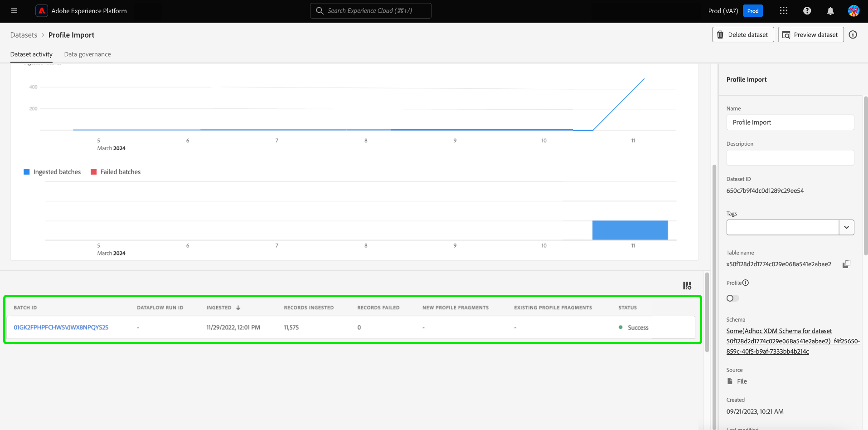
Task: Click the Prod (VA7) org label
Action: click(723, 11)
